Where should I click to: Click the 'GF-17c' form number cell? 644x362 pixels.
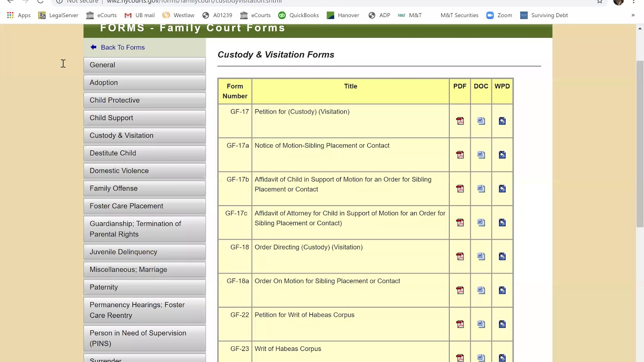point(235,222)
